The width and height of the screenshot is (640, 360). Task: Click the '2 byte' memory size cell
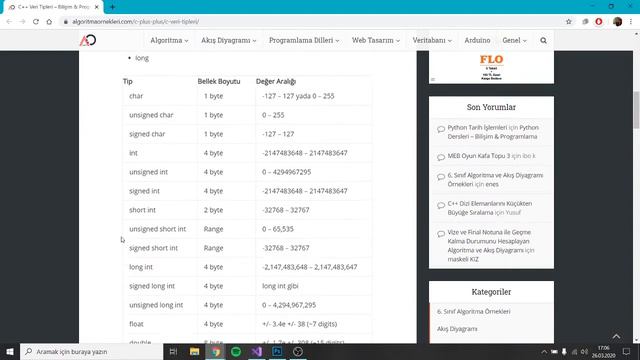tap(213, 210)
